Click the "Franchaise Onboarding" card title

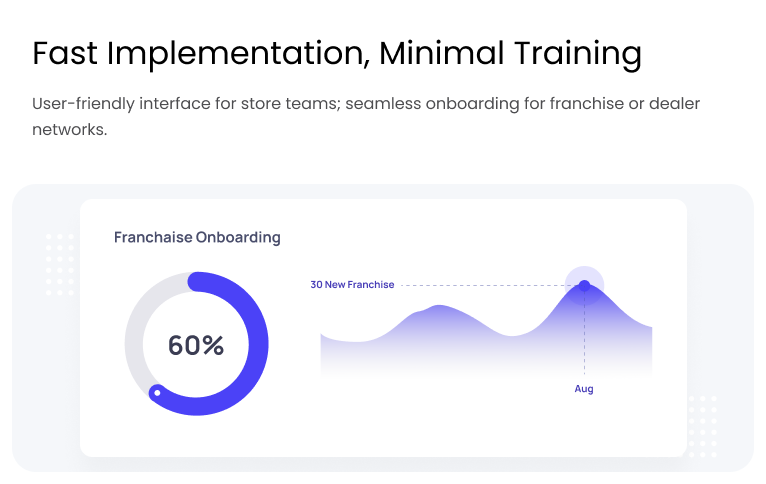point(197,238)
